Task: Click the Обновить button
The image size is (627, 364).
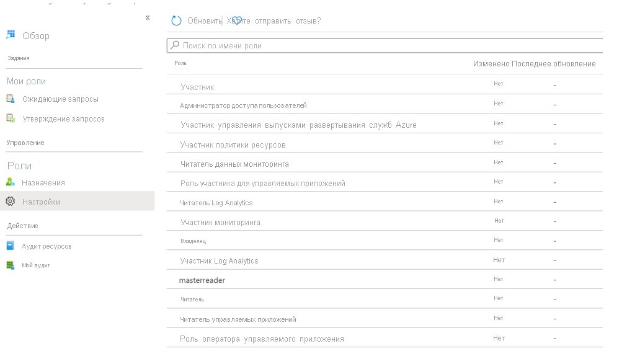Action: [204, 21]
